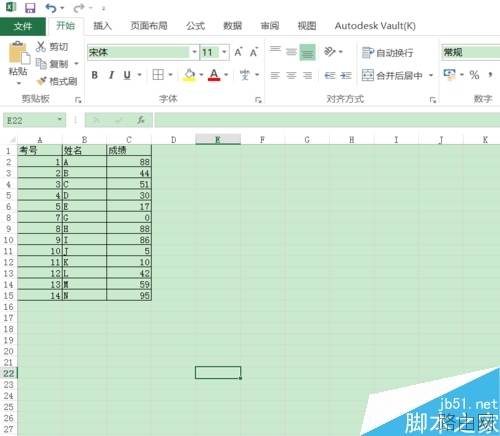
Task: Select column E header
Action: point(218,139)
